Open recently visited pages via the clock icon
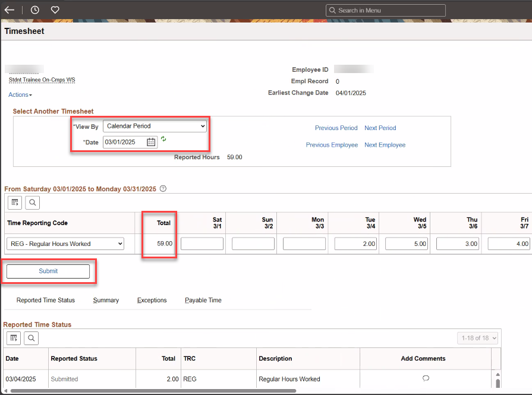 [x=33, y=10]
